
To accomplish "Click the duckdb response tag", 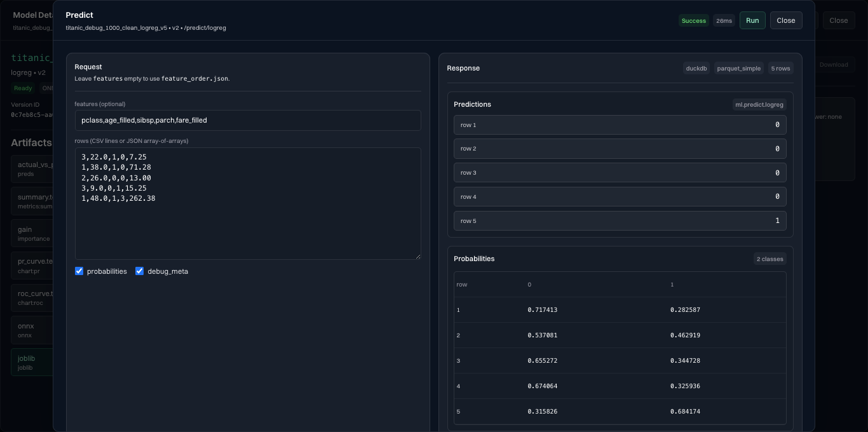I will (696, 68).
